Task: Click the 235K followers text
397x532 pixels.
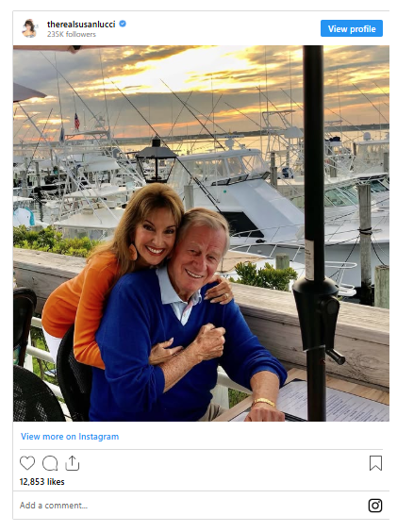Action: (x=72, y=34)
